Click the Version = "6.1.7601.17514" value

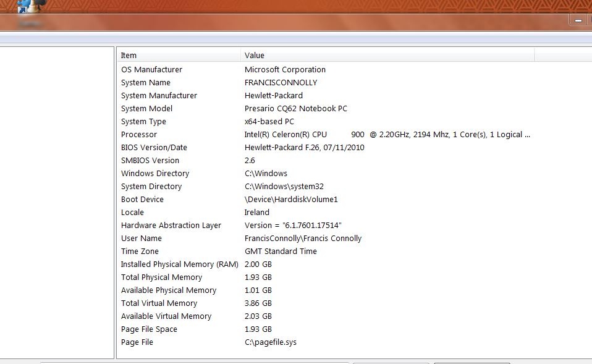(293, 226)
